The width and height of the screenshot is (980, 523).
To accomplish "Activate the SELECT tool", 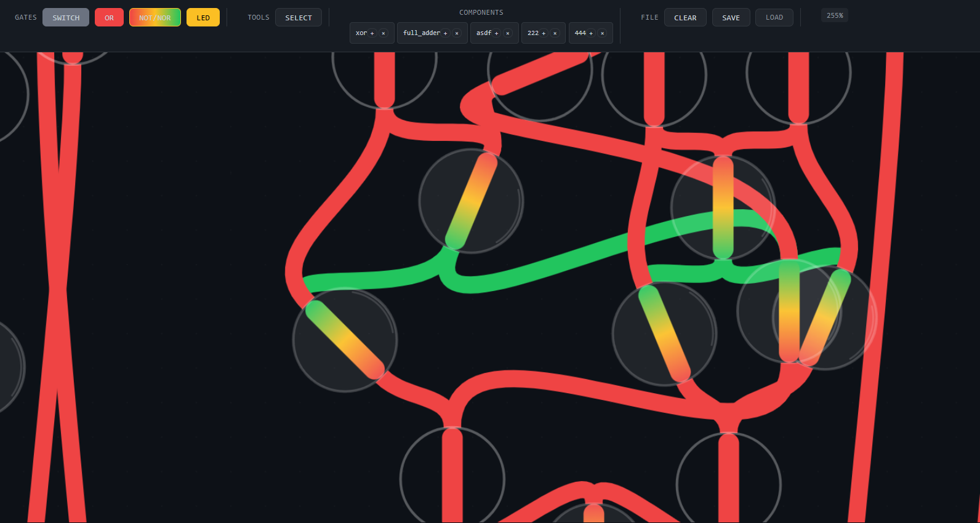I will [x=299, y=18].
